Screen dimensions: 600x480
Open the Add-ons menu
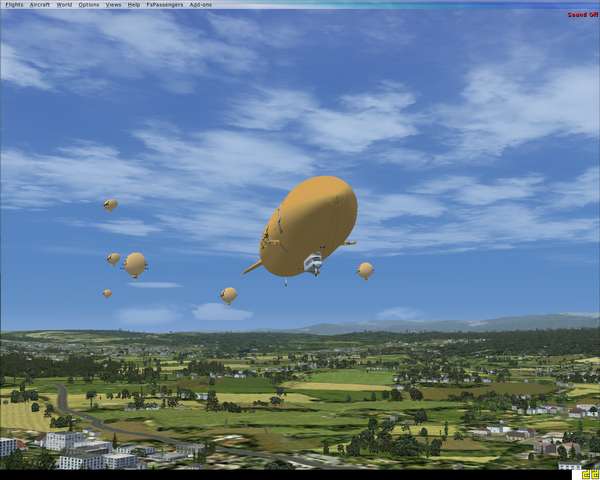(x=201, y=5)
